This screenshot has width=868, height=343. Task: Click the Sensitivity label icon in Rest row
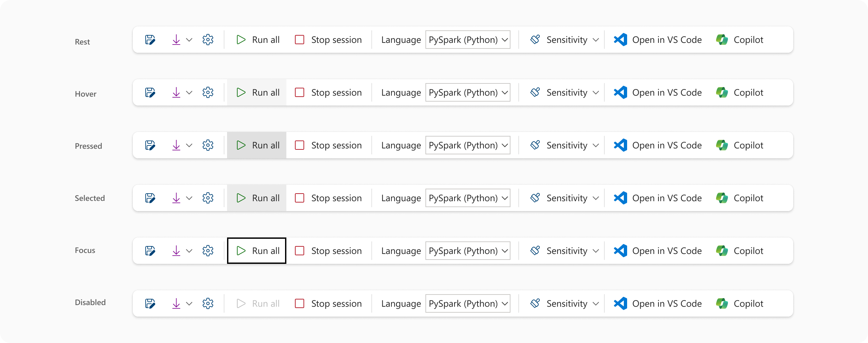[x=535, y=40]
